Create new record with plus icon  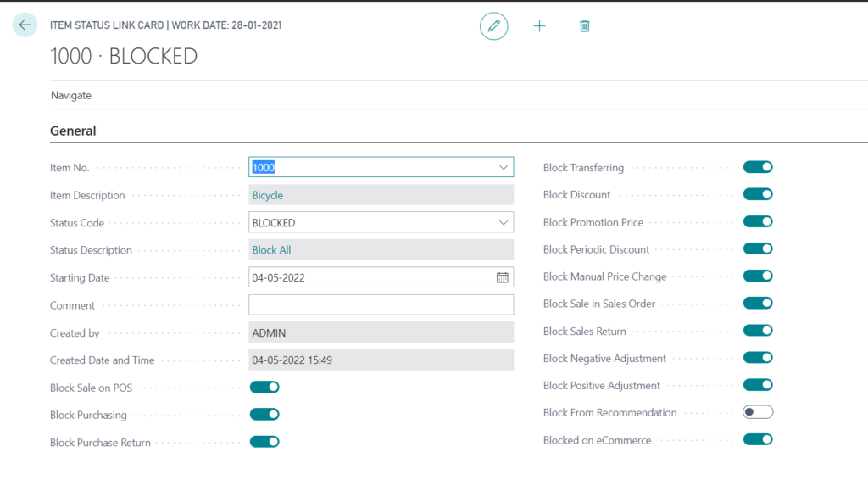tap(539, 26)
